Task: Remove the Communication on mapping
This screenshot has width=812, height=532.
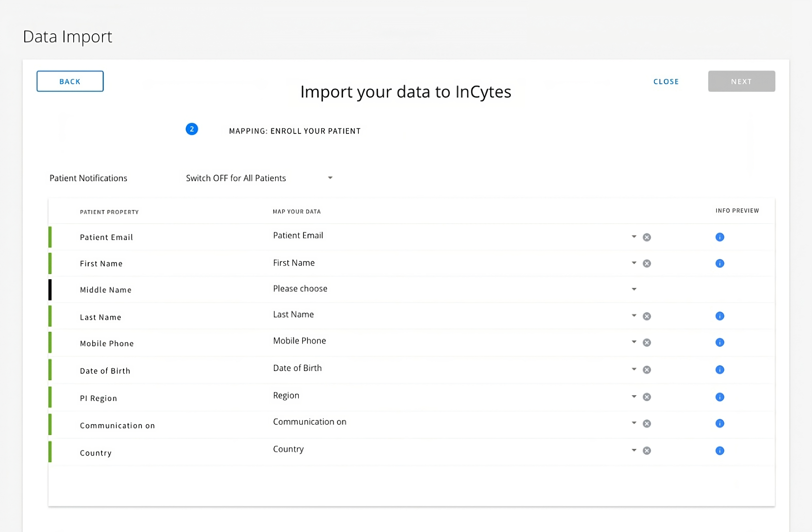Action: coord(647,423)
